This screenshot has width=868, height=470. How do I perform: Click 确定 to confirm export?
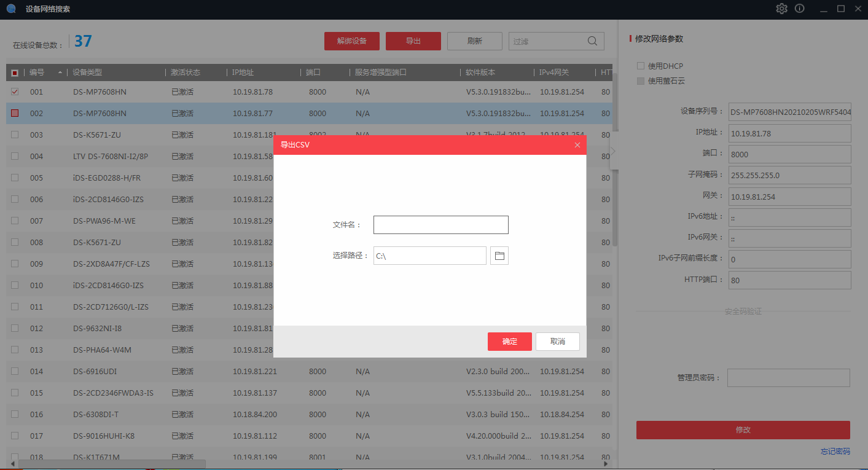[x=509, y=342]
